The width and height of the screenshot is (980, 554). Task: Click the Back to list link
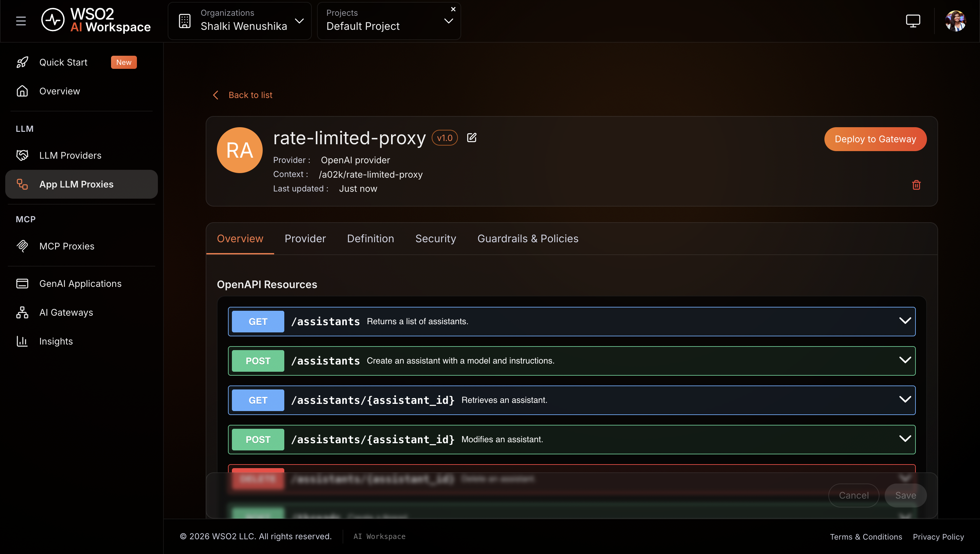[250, 95]
